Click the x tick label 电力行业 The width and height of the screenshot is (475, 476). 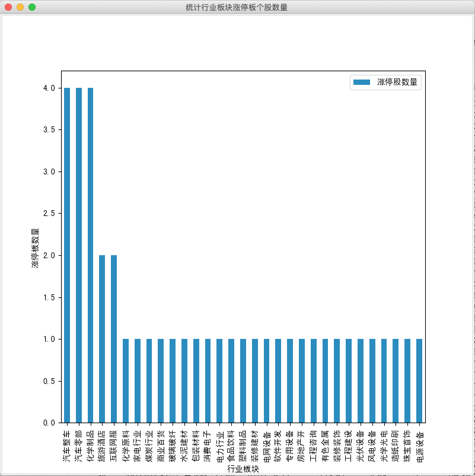(219, 446)
